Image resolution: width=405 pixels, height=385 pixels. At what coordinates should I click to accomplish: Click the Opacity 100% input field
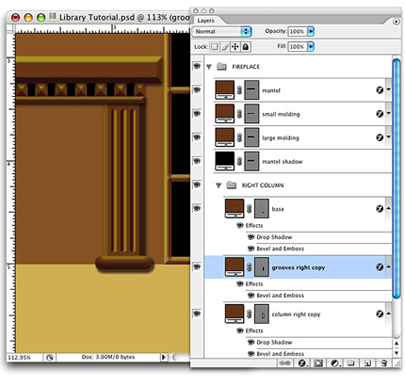[297, 31]
